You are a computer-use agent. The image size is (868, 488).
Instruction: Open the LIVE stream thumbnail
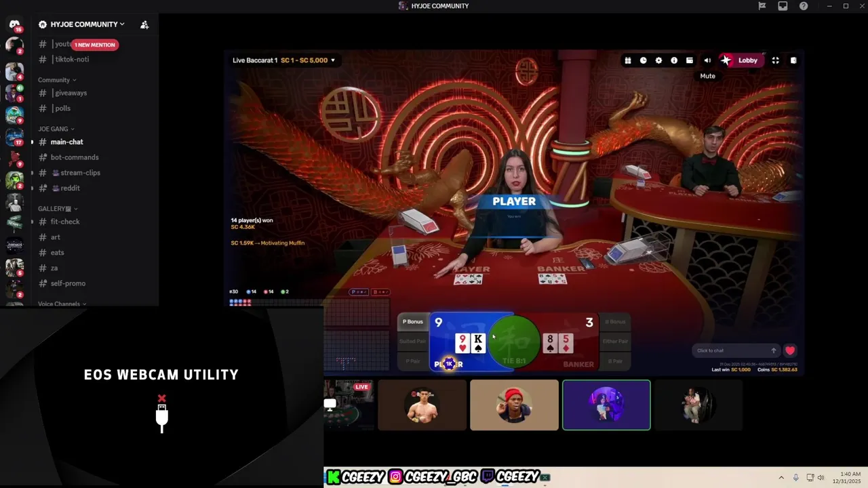click(x=349, y=405)
